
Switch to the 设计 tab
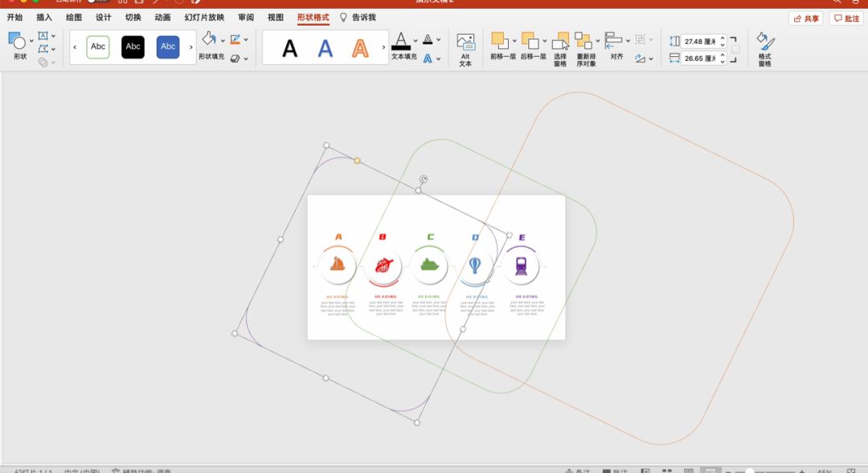104,18
